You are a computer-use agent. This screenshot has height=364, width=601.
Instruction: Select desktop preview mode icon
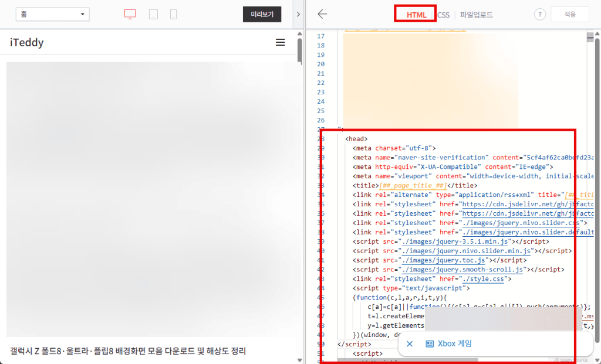point(130,15)
